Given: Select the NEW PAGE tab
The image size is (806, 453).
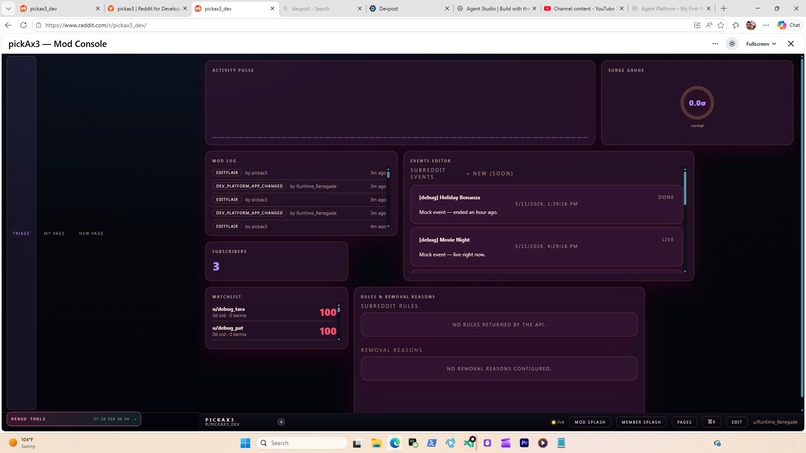Looking at the screenshot, I should pyautogui.click(x=91, y=233).
